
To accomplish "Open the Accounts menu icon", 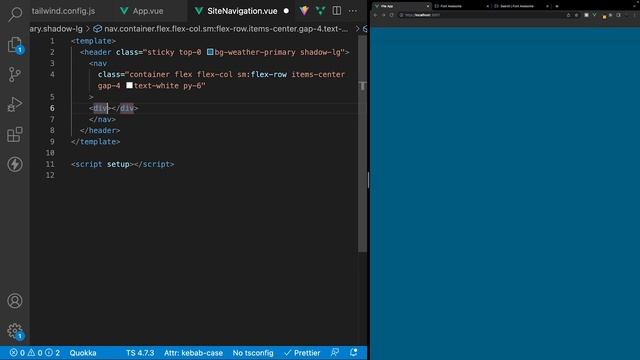I will [15, 301].
